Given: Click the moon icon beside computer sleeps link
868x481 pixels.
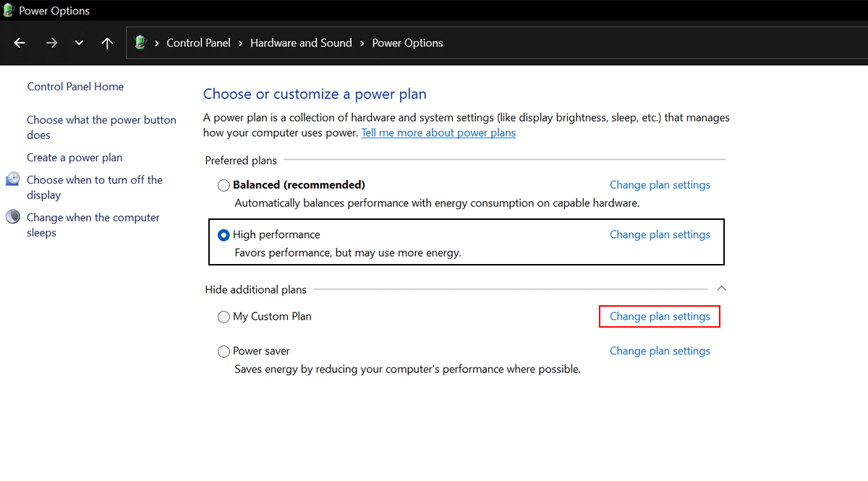Looking at the screenshot, I should (x=13, y=217).
